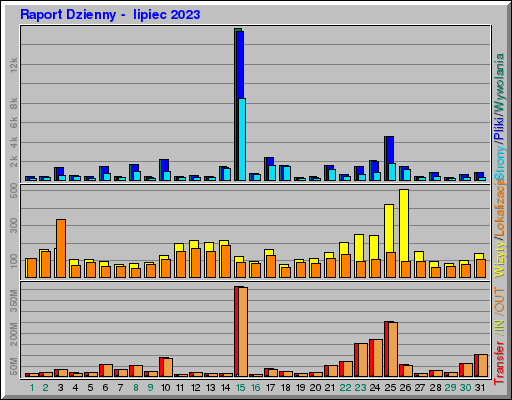Click day label 1 on the x-axis

coord(32,388)
